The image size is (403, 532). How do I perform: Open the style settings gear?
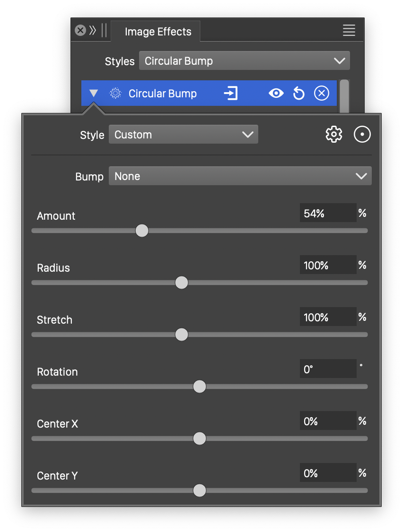[334, 135]
